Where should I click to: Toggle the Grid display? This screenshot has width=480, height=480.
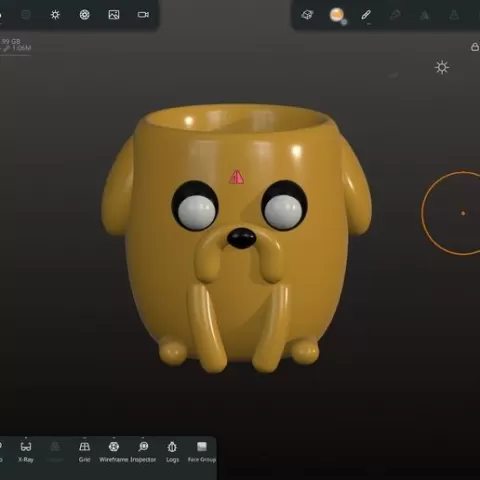pyautogui.click(x=84, y=451)
